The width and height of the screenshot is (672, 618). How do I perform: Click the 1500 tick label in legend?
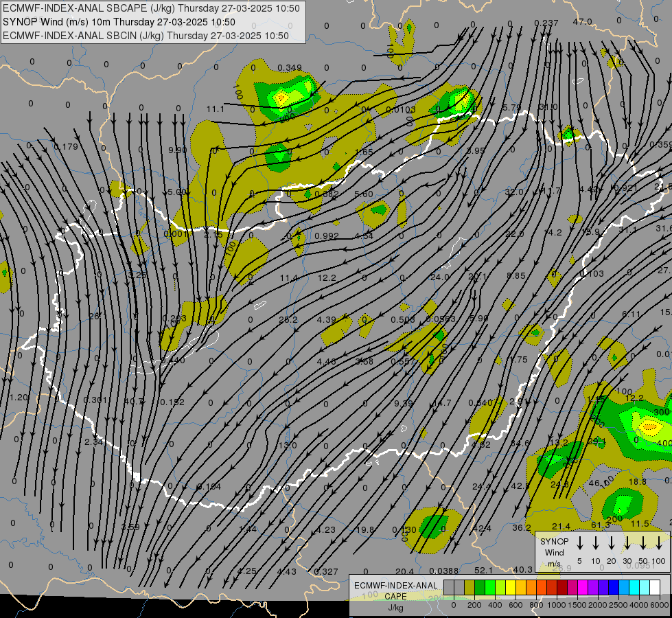pyautogui.click(x=577, y=605)
